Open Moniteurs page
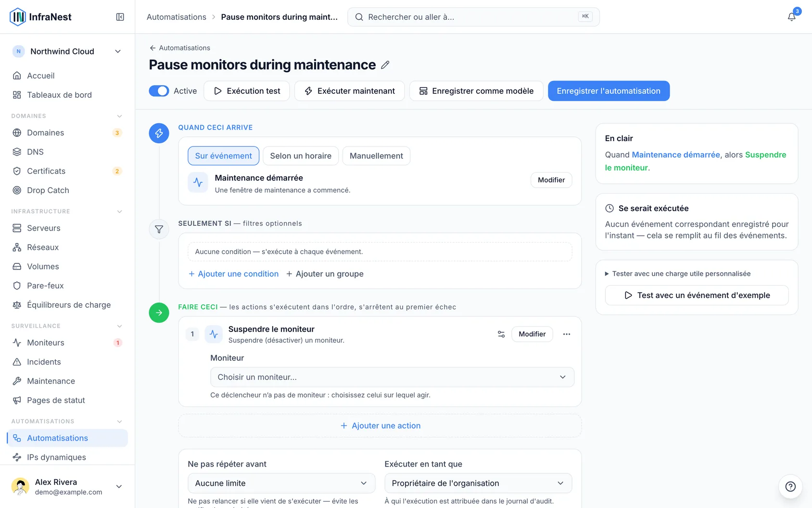This screenshot has height=508, width=812. point(67,342)
